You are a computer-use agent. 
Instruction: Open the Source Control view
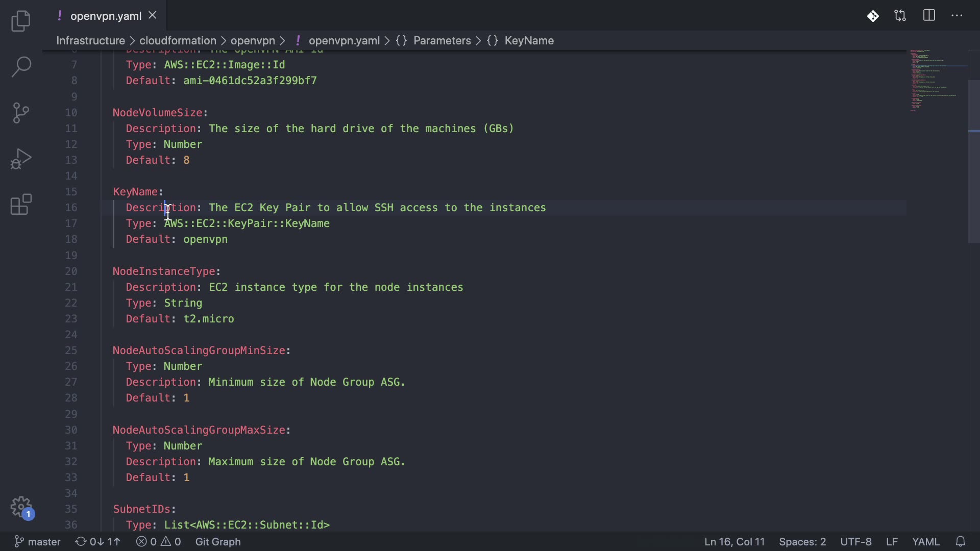tap(21, 113)
